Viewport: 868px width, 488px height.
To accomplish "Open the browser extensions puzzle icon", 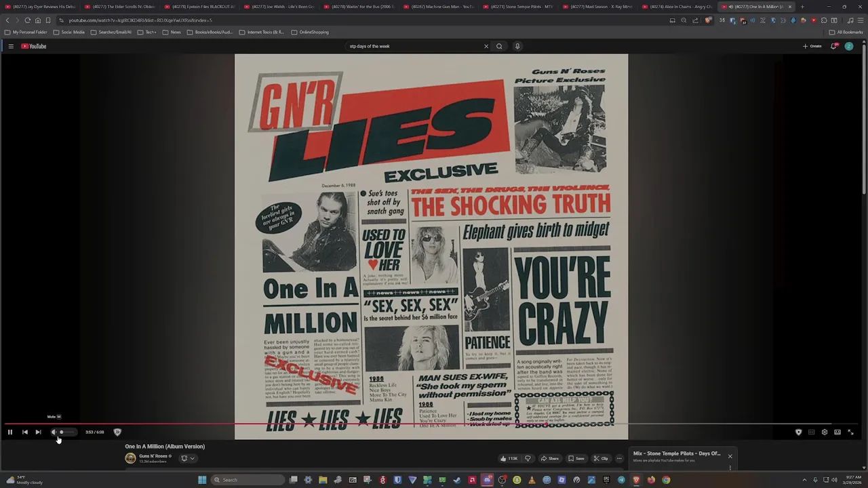I will 824,20.
